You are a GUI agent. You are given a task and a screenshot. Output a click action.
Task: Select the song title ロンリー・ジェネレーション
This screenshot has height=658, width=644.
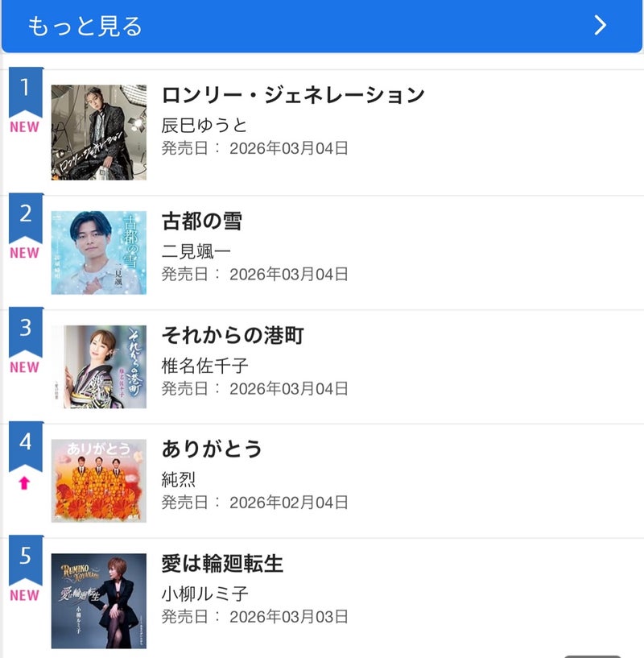tap(293, 95)
